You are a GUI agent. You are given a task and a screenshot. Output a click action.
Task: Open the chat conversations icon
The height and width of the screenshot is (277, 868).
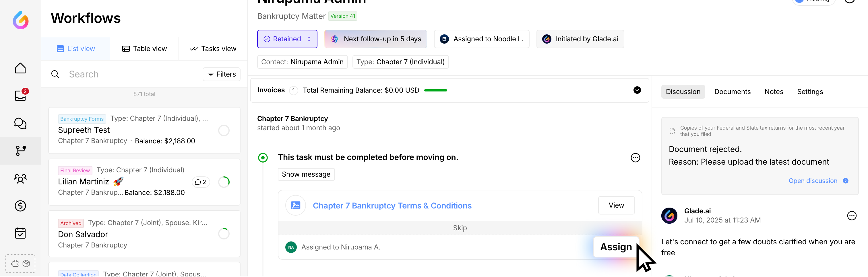20,124
